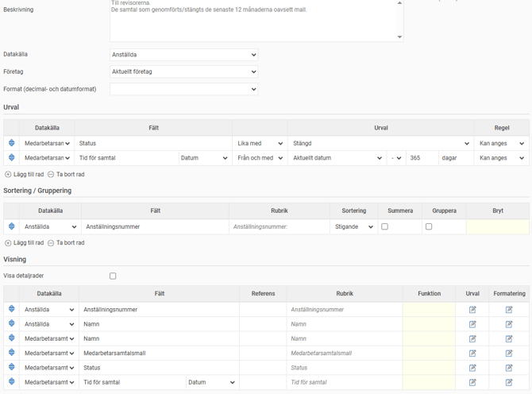Open the Företag dropdown showing Aktuellt företag
Viewport: 532px width, 394px height.
pyautogui.click(x=183, y=71)
